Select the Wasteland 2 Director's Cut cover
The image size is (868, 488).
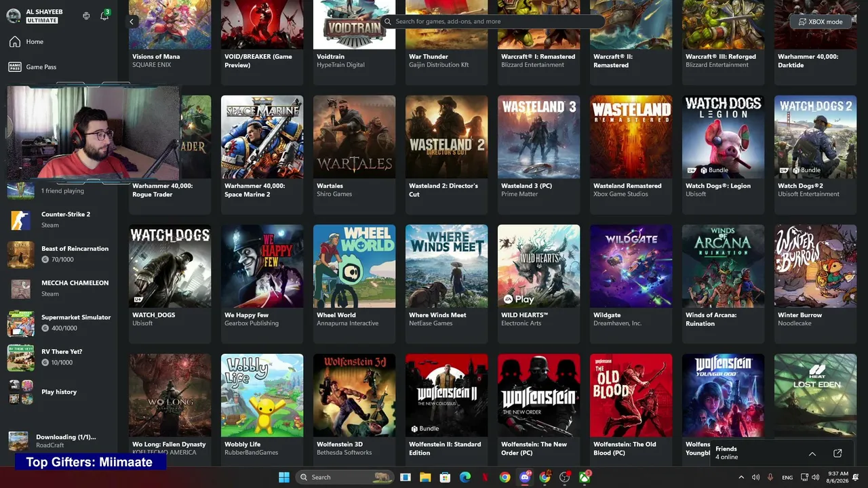446,137
